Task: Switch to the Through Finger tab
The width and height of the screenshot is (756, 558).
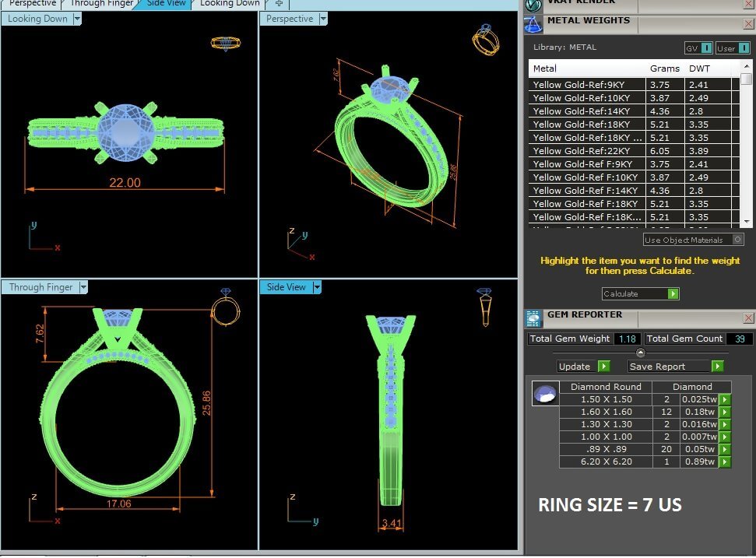Action: pyautogui.click(x=103, y=4)
